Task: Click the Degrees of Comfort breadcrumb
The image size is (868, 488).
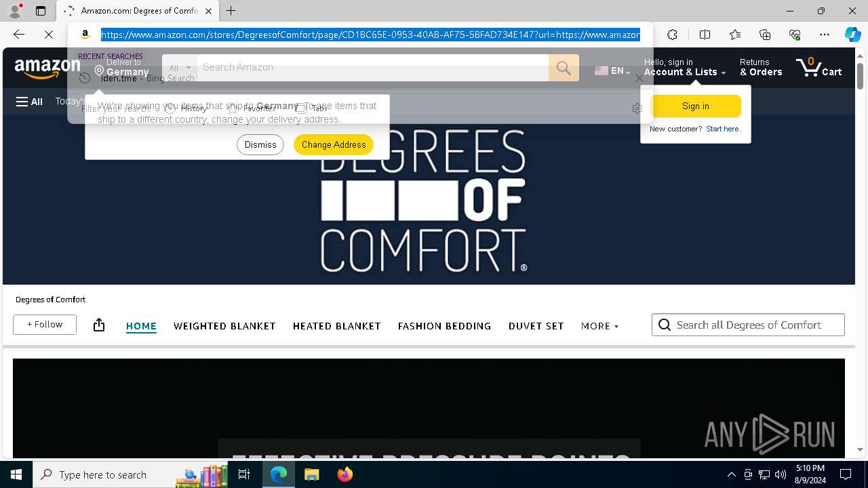Action: coord(51,300)
